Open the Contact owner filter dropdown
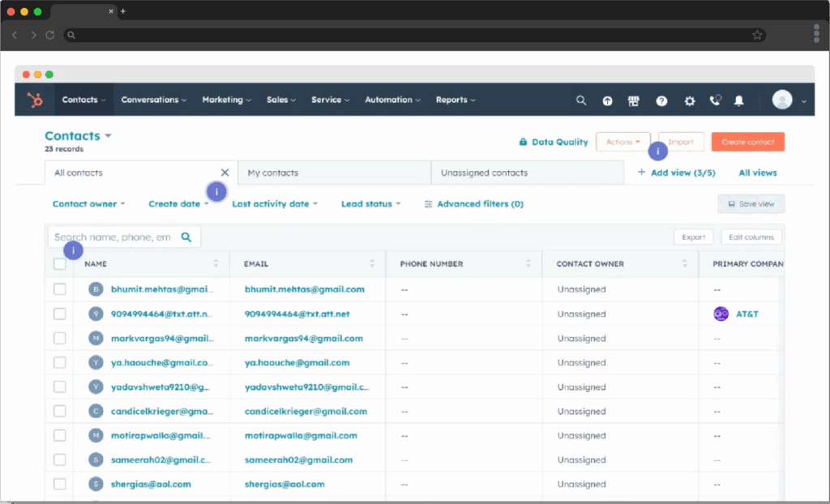The image size is (830, 504). [x=88, y=204]
